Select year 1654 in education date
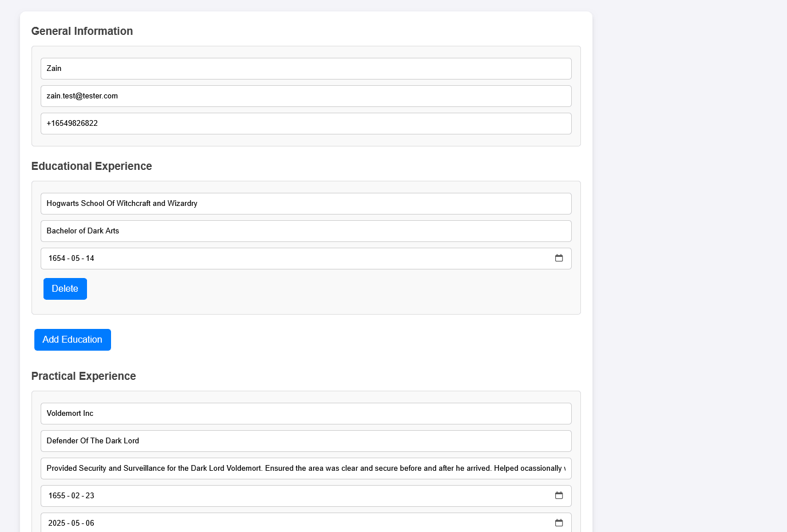787x532 pixels. point(57,259)
